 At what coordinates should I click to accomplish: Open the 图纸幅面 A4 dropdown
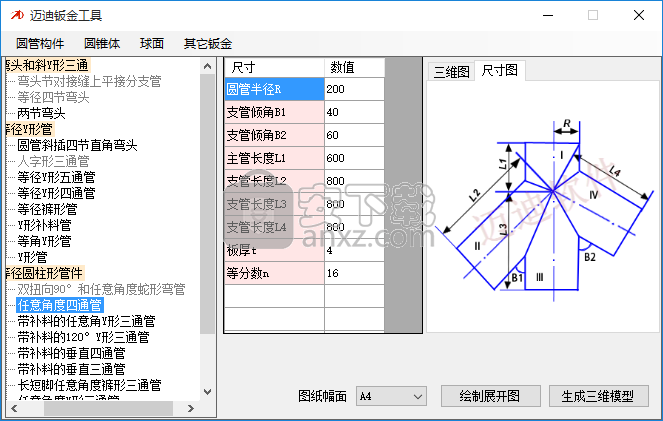(391, 396)
